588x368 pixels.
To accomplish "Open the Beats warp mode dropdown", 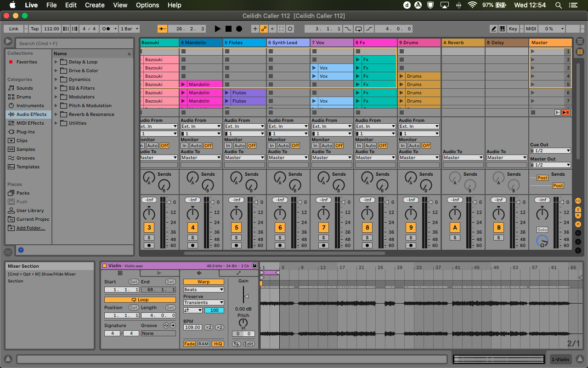I will tap(204, 290).
